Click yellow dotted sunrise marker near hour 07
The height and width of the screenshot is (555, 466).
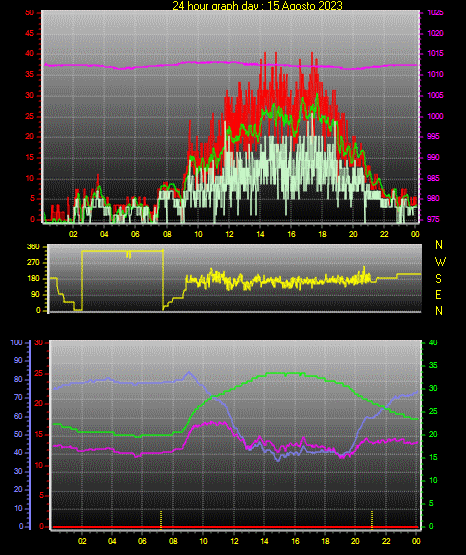(161, 520)
